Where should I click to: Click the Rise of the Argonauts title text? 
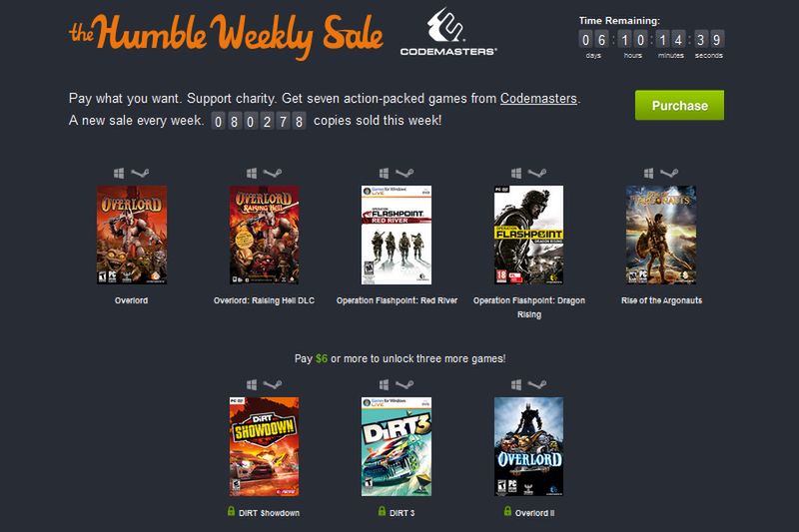click(x=661, y=300)
